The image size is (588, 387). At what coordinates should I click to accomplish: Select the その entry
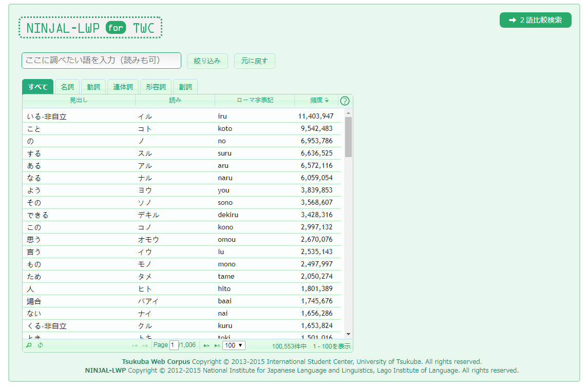click(181, 203)
